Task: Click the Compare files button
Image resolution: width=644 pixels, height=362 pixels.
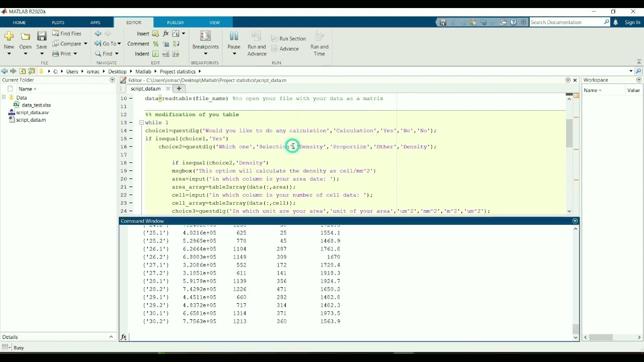Action: click(67, 44)
